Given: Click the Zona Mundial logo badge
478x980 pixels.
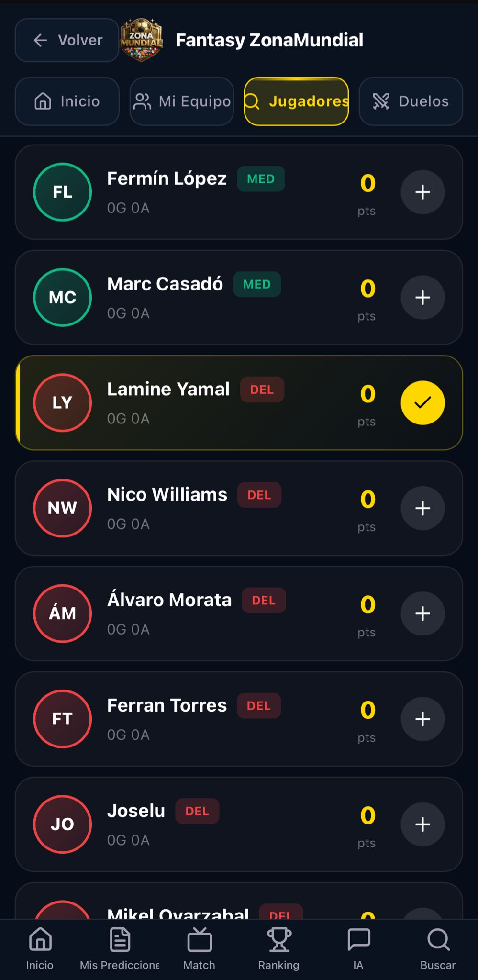Looking at the screenshot, I should [141, 40].
